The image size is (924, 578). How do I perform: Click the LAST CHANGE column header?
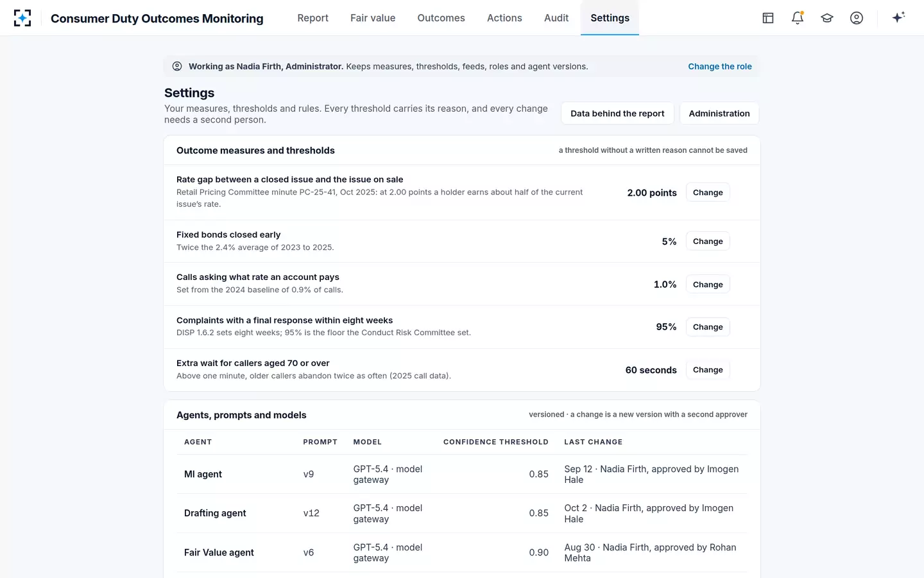[x=594, y=442]
